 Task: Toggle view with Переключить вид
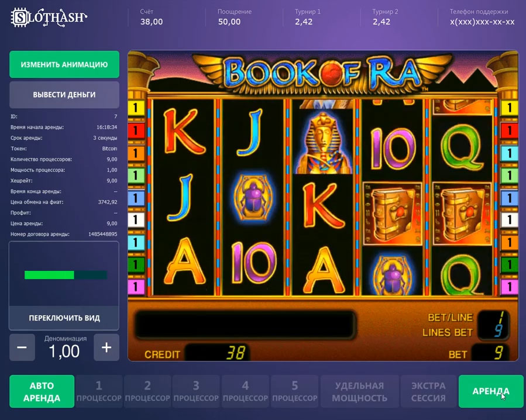pos(64,318)
